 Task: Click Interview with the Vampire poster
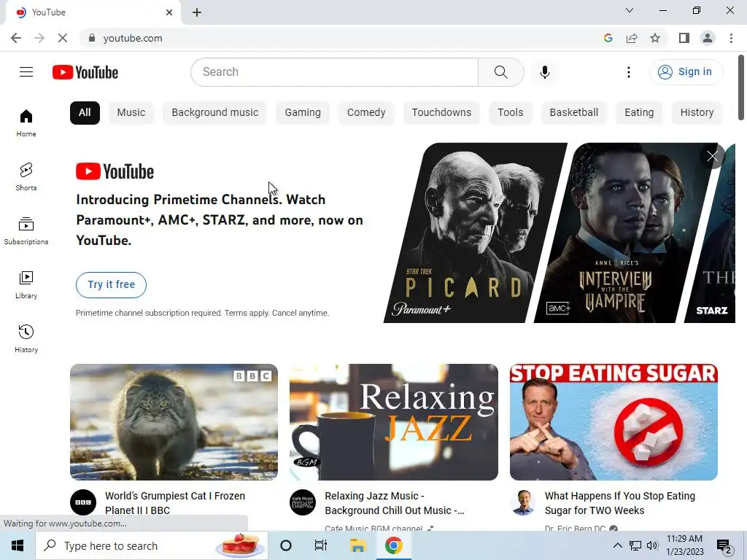[x=624, y=233]
